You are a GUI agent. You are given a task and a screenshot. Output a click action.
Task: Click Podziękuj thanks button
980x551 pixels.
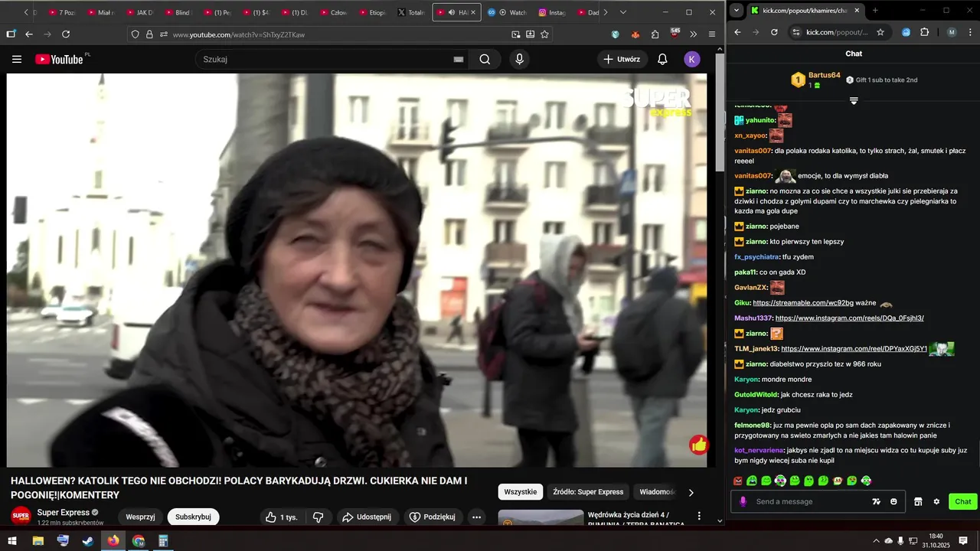[x=433, y=517]
